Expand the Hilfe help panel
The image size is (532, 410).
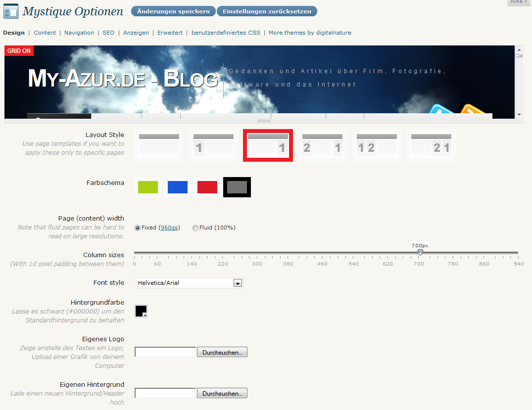coord(519,2)
